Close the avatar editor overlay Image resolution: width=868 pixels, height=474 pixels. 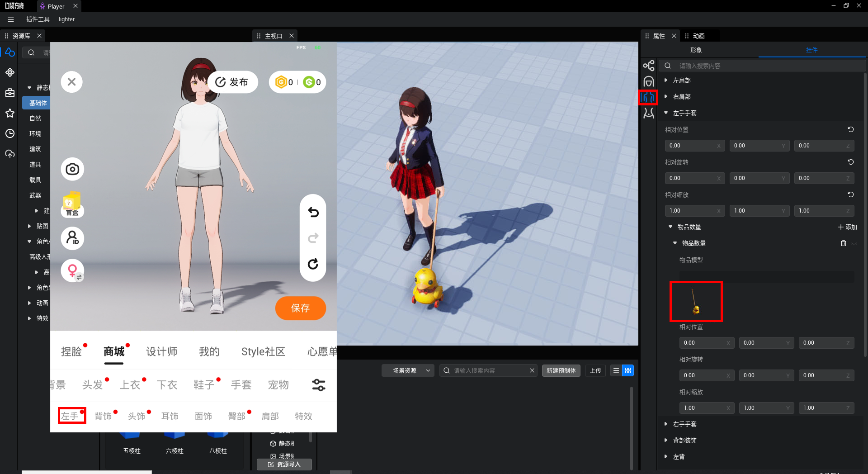[71, 82]
